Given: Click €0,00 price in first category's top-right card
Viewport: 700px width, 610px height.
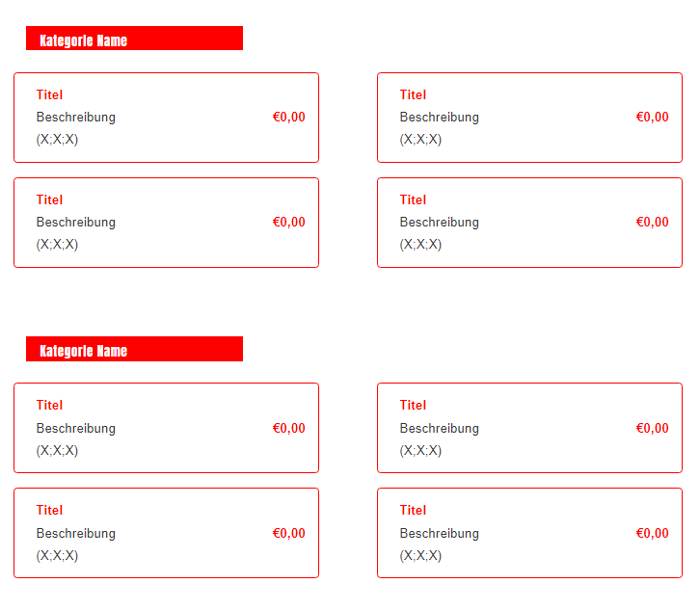Looking at the screenshot, I should (652, 117).
